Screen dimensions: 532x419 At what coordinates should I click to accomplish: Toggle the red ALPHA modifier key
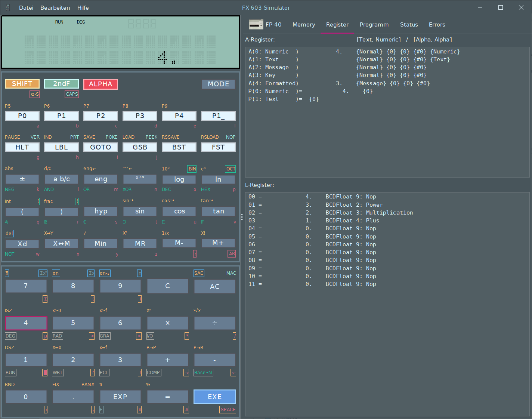click(100, 84)
